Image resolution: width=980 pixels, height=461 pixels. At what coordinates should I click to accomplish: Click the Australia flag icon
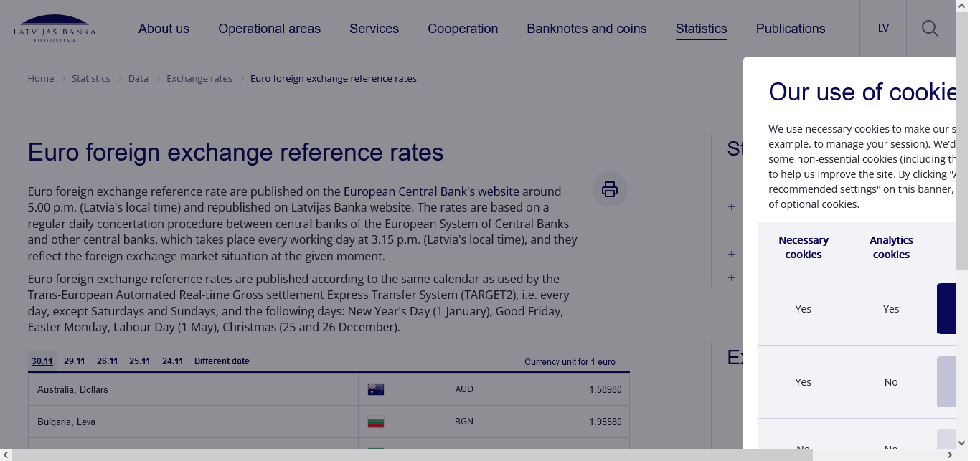click(x=376, y=389)
